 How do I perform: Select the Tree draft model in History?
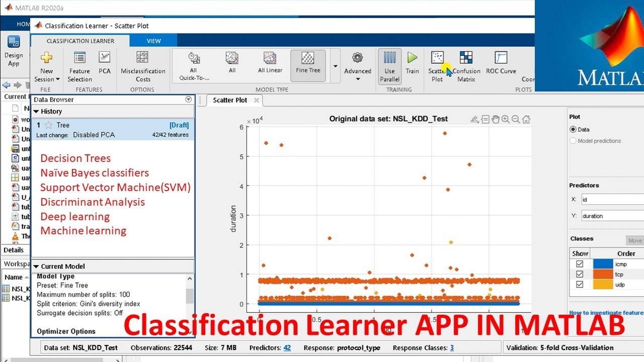113,129
